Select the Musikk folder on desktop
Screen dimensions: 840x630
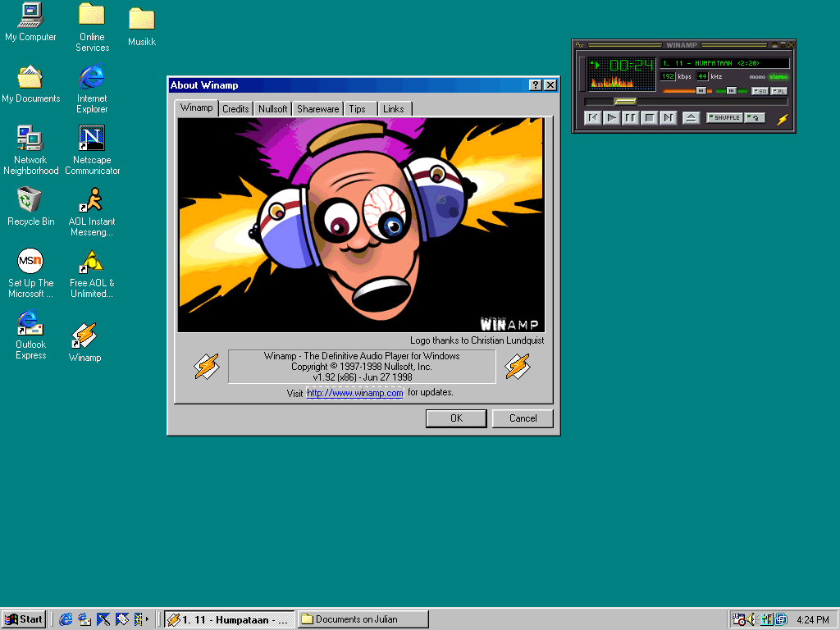click(142, 27)
